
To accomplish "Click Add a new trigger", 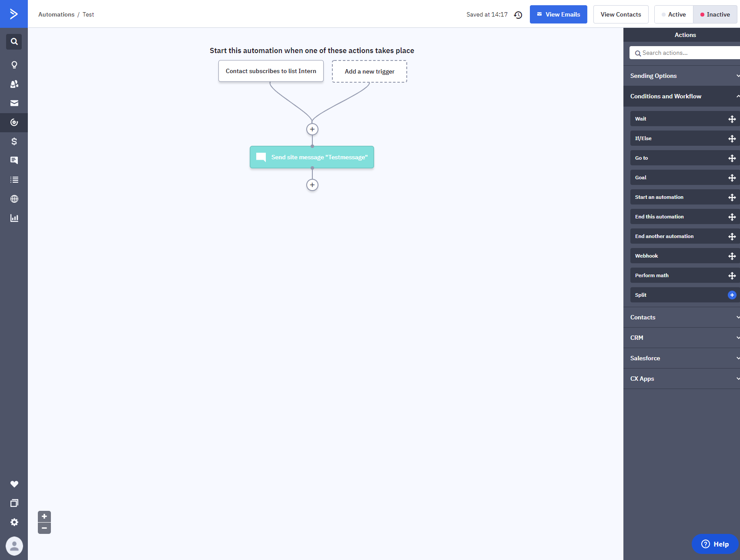I will [x=369, y=71].
